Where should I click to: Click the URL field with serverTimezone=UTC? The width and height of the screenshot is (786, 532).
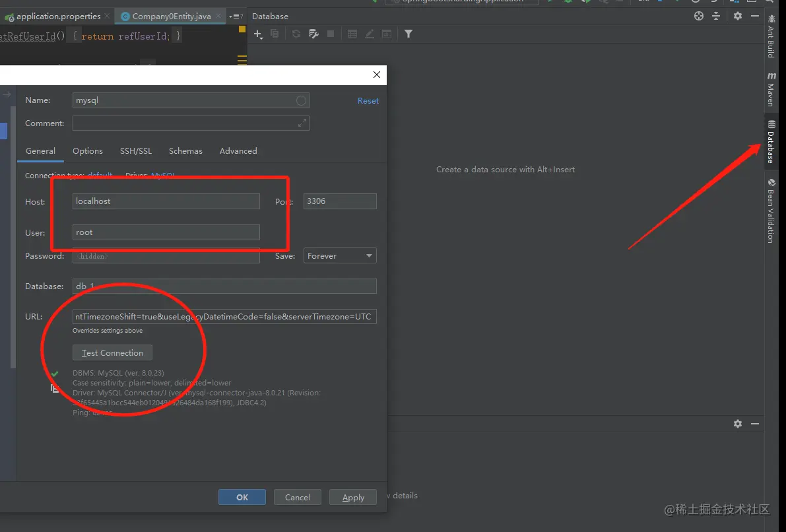(224, 316)
